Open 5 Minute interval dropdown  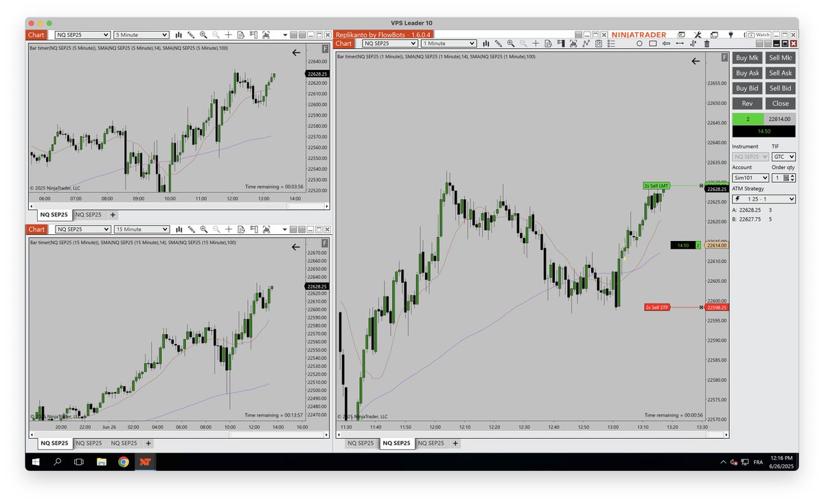click(141, 34)
